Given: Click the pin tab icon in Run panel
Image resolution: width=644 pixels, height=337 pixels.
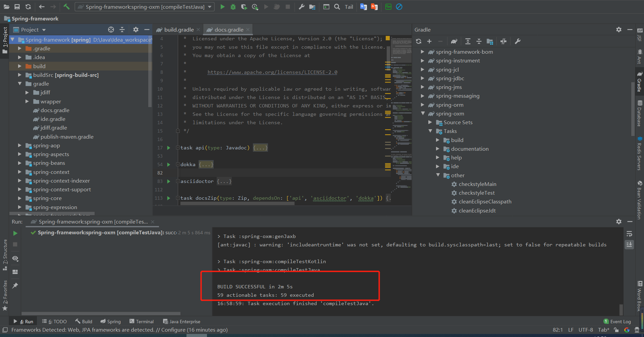Looking at the screenshot, I should [15, 285].
